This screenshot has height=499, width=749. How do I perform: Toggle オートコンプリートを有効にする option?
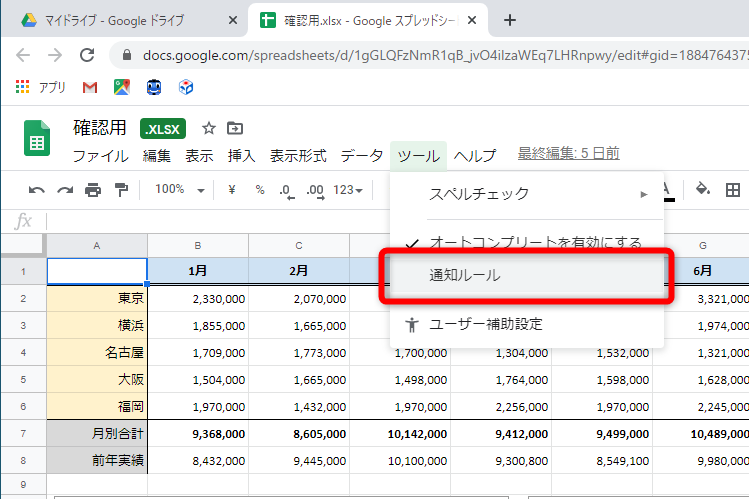527,243
